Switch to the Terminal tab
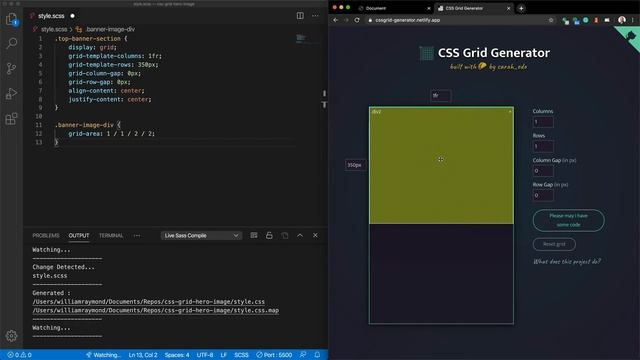The image size is (640, 360). 111,236
